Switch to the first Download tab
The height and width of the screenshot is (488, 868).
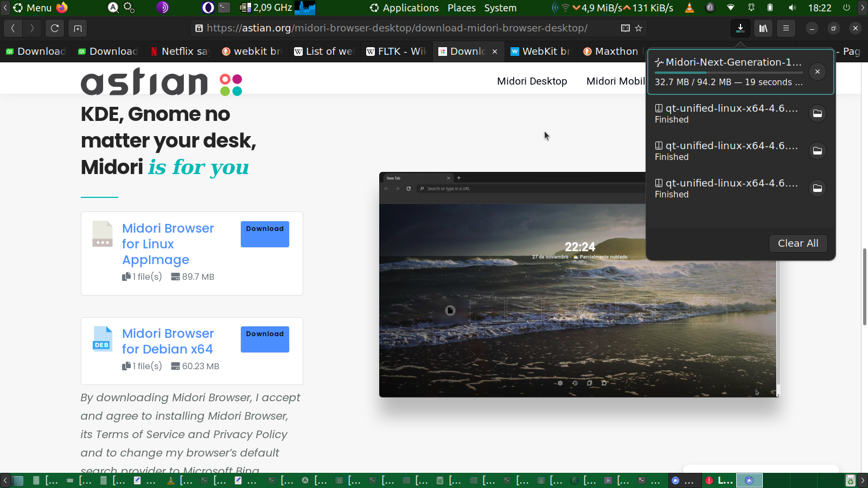pos(36,52)
